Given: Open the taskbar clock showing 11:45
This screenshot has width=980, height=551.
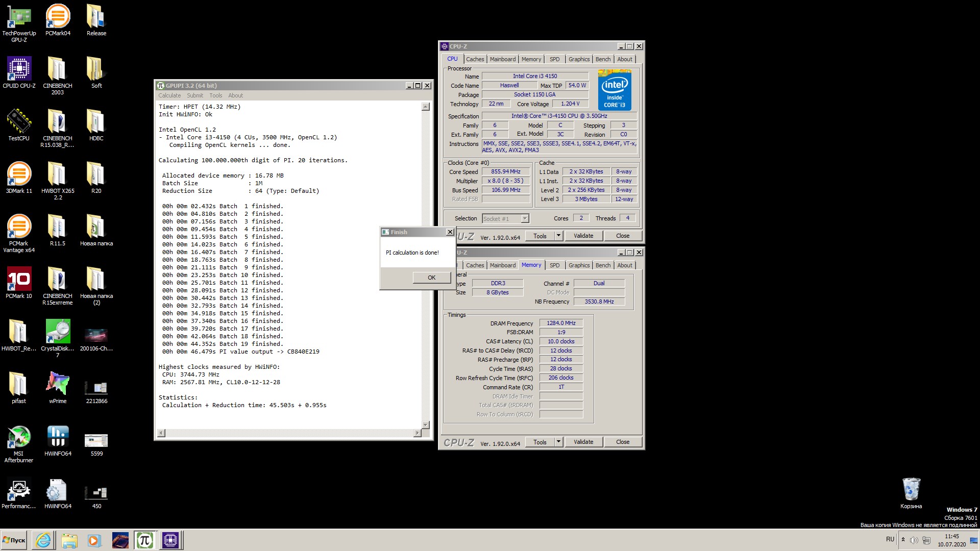Looking at the screenshot, I should coord(951,540).
